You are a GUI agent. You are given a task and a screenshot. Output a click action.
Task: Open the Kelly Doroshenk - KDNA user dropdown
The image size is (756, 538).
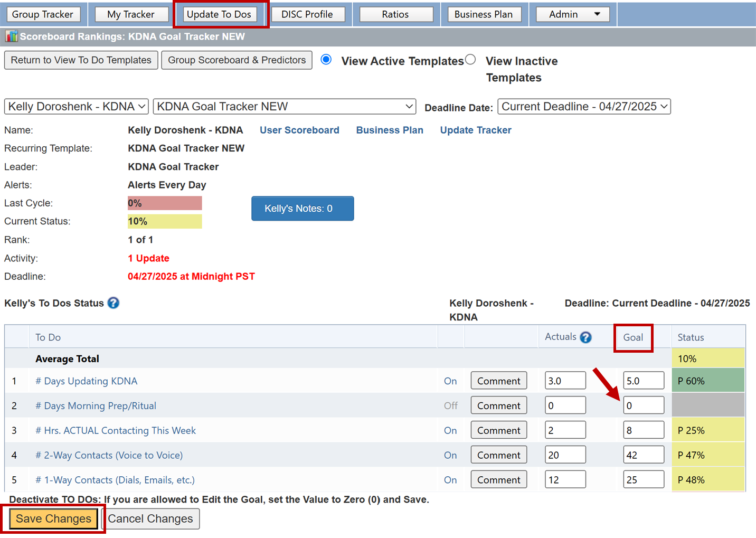click(x=77, y=107)
